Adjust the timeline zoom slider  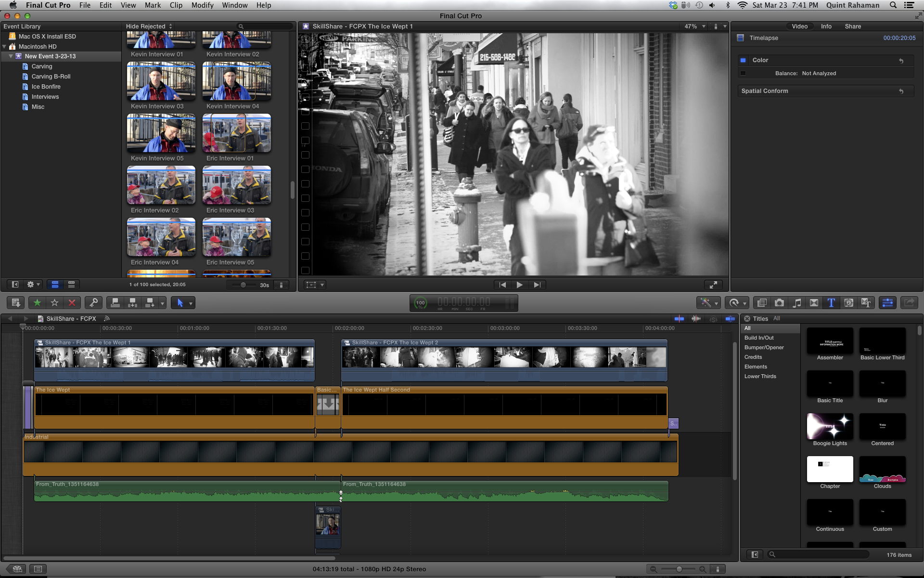click(x=679, y=569)
